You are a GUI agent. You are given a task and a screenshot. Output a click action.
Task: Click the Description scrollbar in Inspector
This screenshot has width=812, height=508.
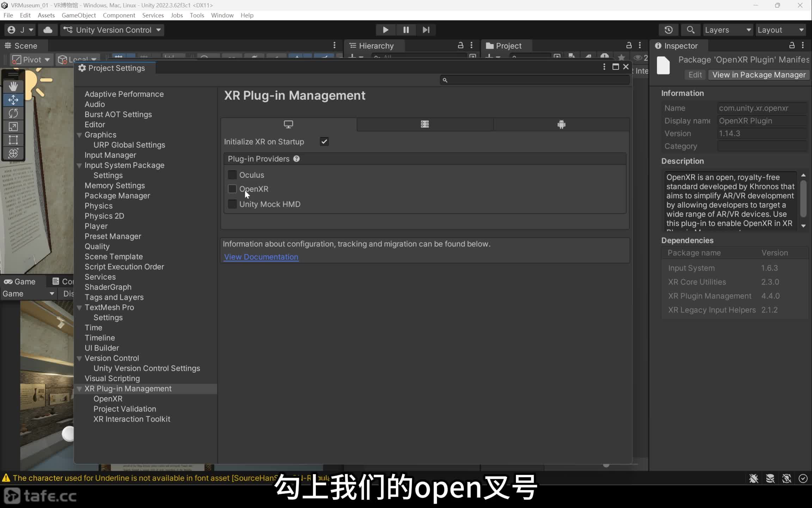[x=803, y=199]
